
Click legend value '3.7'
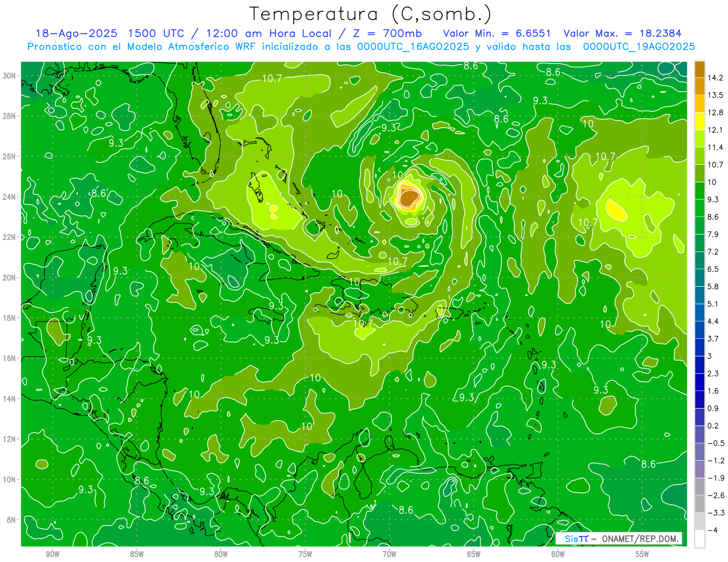pos(713,338)
